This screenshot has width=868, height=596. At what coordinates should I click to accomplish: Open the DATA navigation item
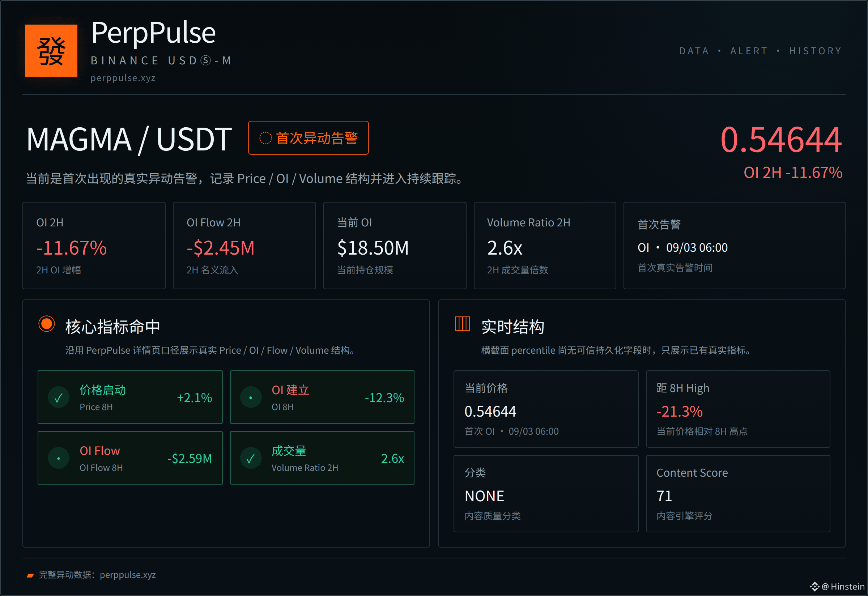694,51
